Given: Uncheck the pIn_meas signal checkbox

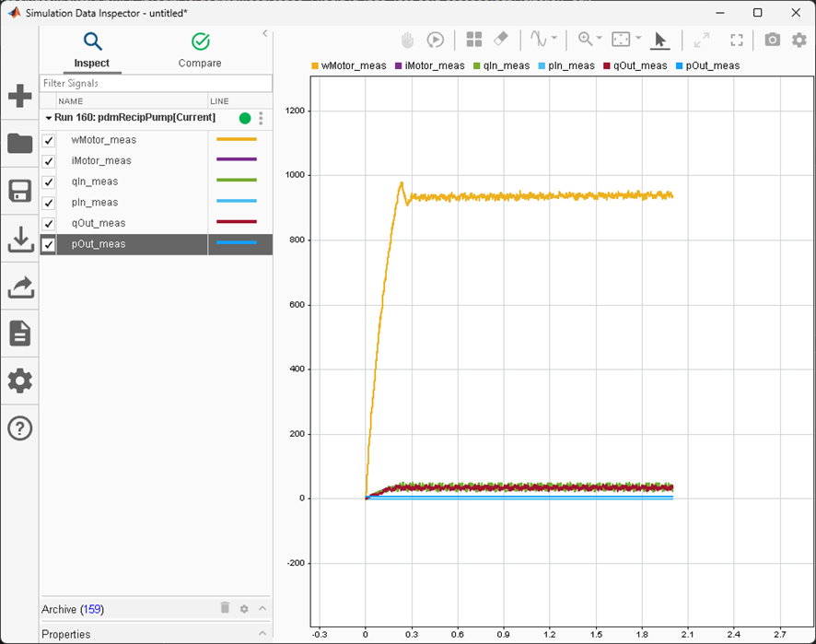Looking at the screenshot, I should click(49, 203).
